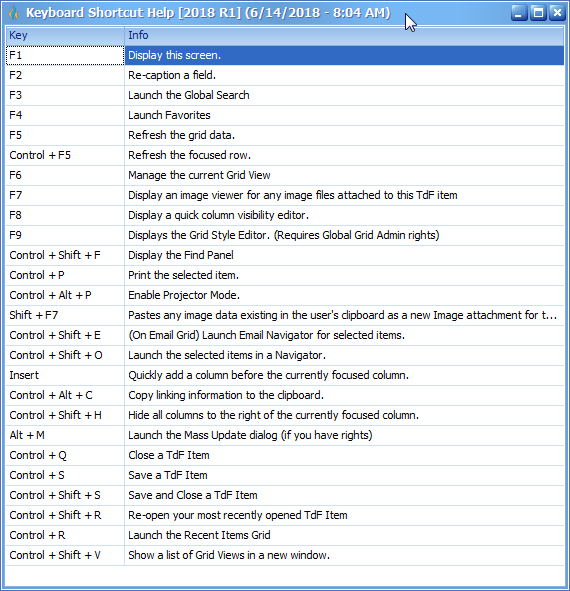Click the flame app icon in title bar
Viewport: 570px width, 591px height.
coord(13,13)
